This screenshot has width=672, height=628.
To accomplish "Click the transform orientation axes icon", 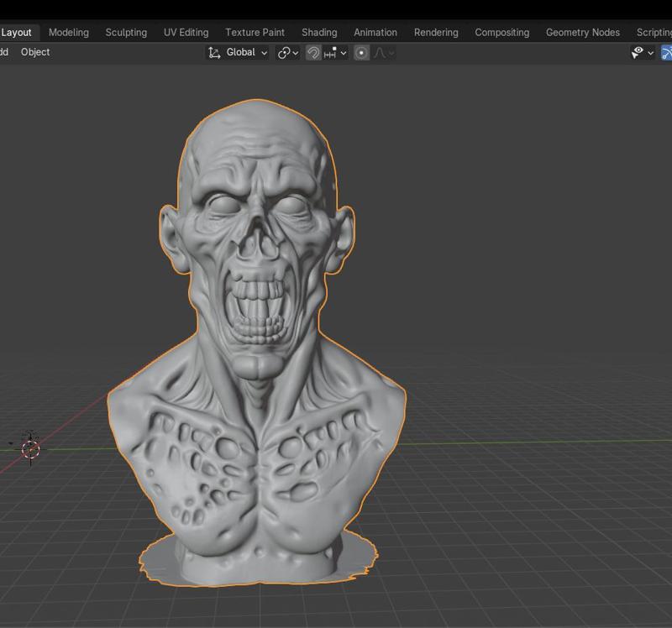I will coord(214,52).
